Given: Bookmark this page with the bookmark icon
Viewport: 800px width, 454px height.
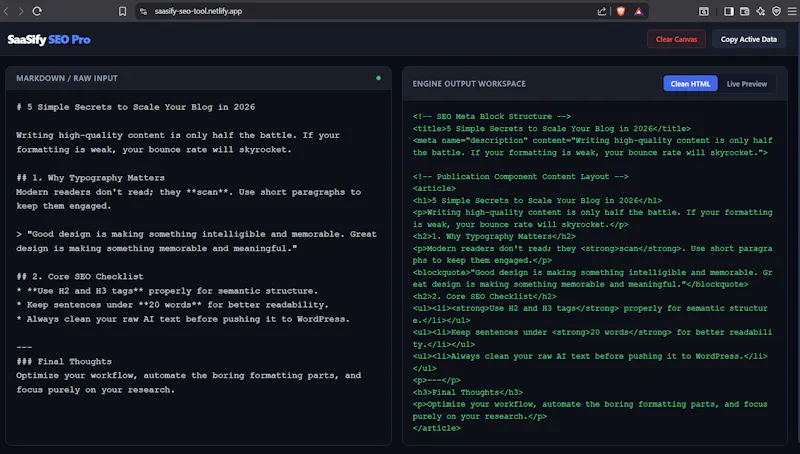Looking at the screenshot, I should (x=122, y=11).
